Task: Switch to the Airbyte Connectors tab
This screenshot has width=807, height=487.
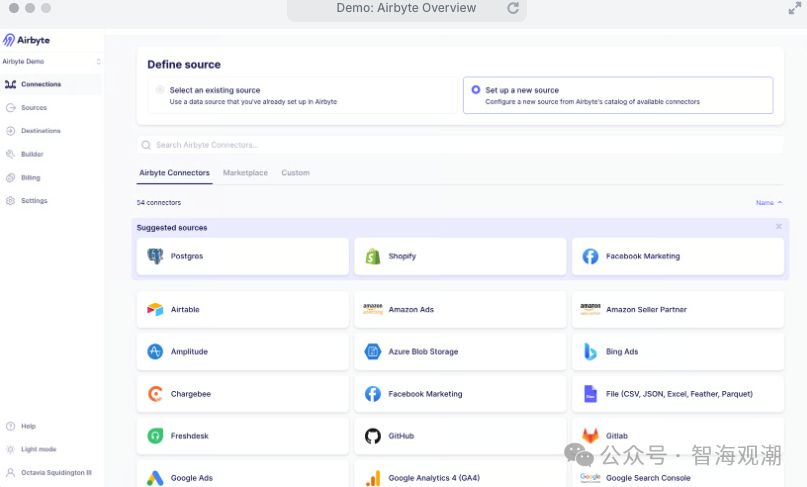Action: 174,173
